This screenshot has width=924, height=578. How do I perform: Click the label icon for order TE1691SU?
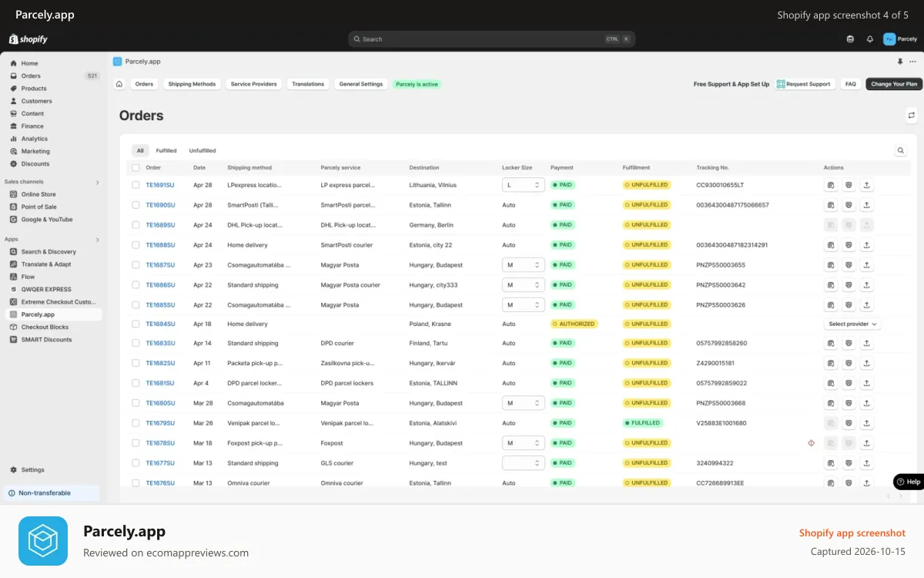coord(831,185)
